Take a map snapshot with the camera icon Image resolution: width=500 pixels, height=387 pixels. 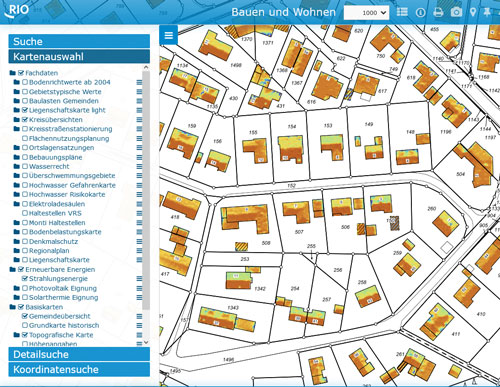[456, 12]
